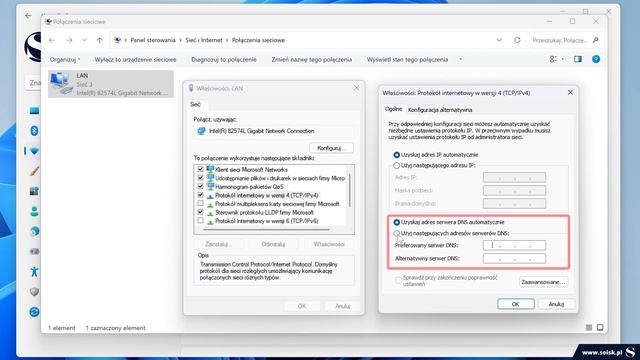The image size is (640, 360).
Task: Switch to Konfiguracja alternatywna tab
Action: pos(440,110)
